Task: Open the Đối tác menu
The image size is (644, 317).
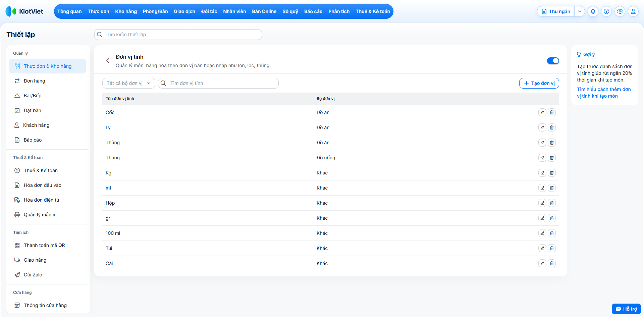Action: pos(209,11)
